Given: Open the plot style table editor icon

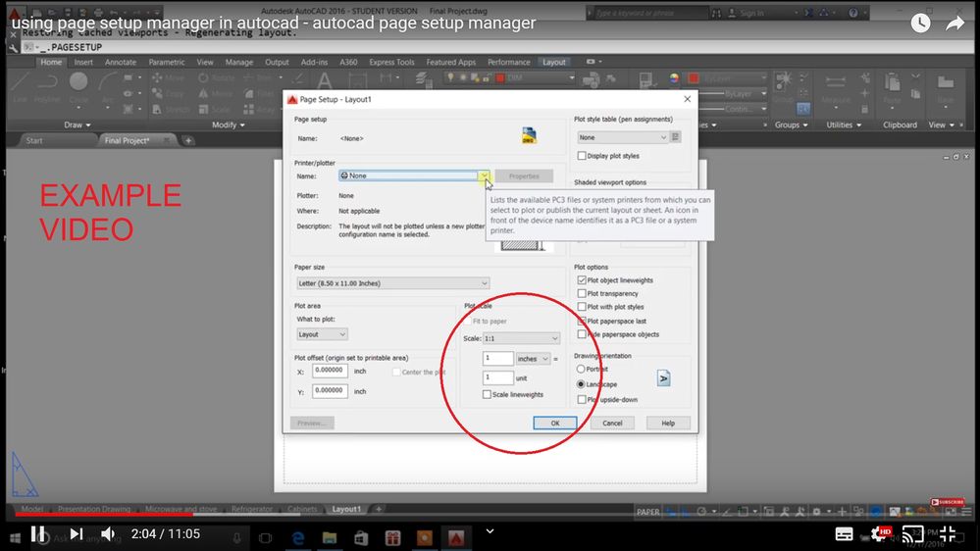Looking at the screenshot, I should click(x=676, y=137).
